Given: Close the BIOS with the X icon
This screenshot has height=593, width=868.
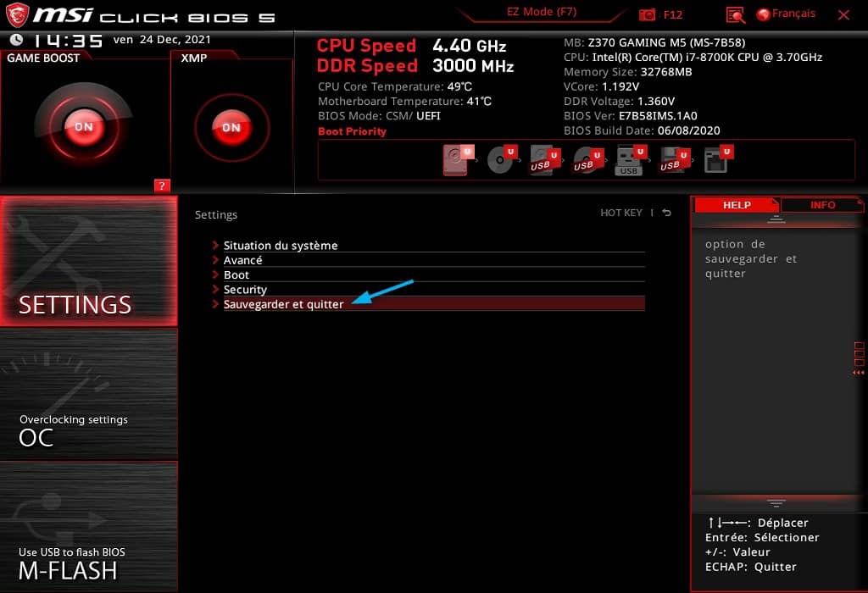Looking at the screenshot, I should point(843,15).
